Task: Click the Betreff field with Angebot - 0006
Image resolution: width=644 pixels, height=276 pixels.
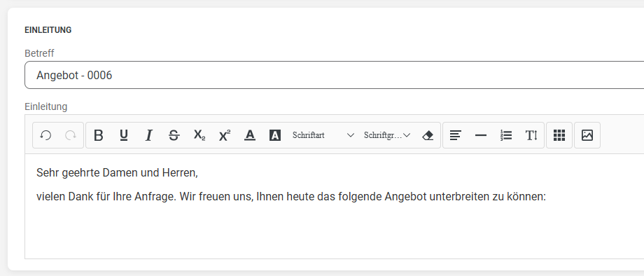Action: point(335,75)
